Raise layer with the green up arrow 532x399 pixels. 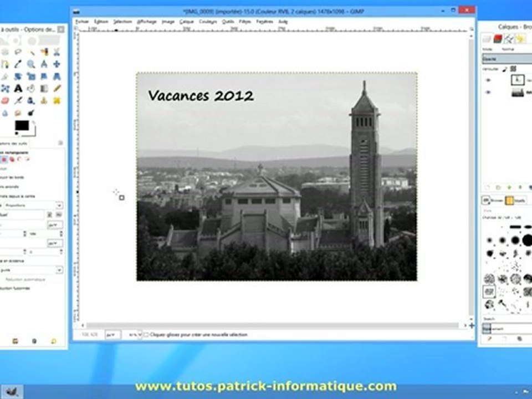509,187
